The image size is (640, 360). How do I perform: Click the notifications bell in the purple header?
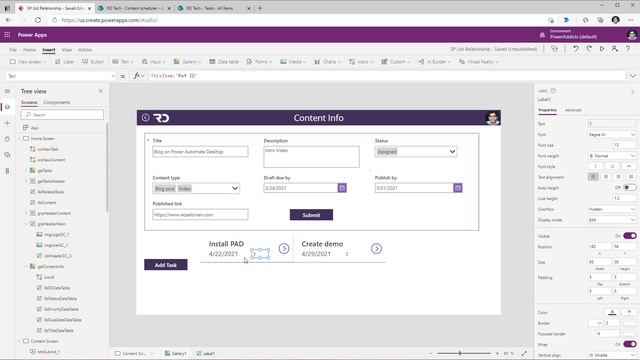542,35
